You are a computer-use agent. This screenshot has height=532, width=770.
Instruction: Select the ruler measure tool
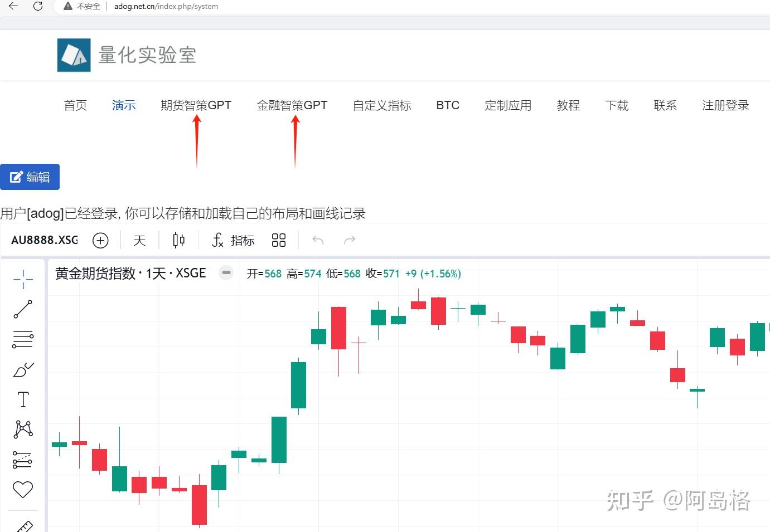click(x=23, y=524)
